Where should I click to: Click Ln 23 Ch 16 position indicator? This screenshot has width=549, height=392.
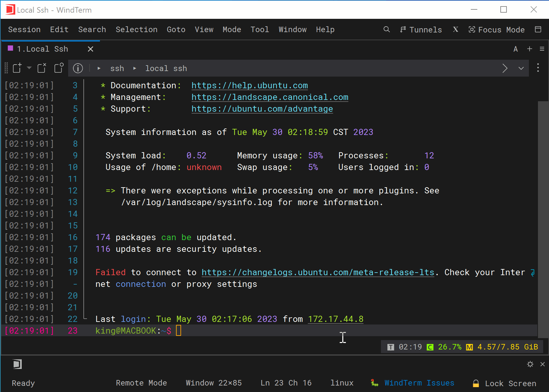(x=286, y=383)
